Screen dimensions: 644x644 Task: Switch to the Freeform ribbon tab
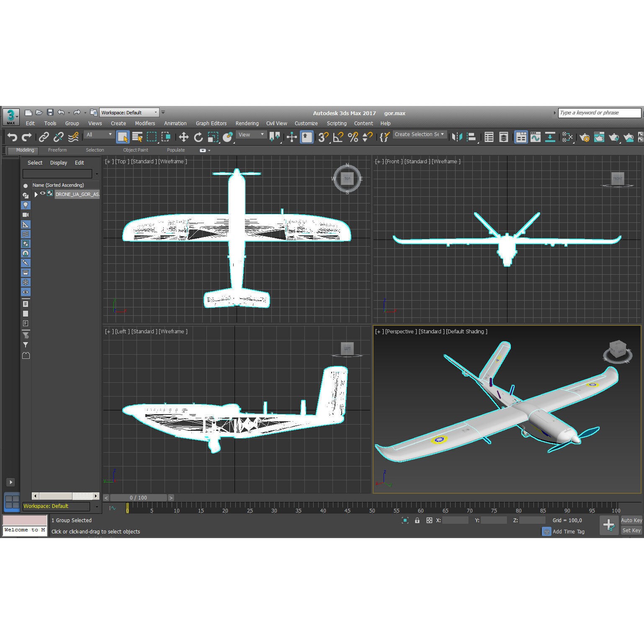pyautogui.click(x=57, y=150)
